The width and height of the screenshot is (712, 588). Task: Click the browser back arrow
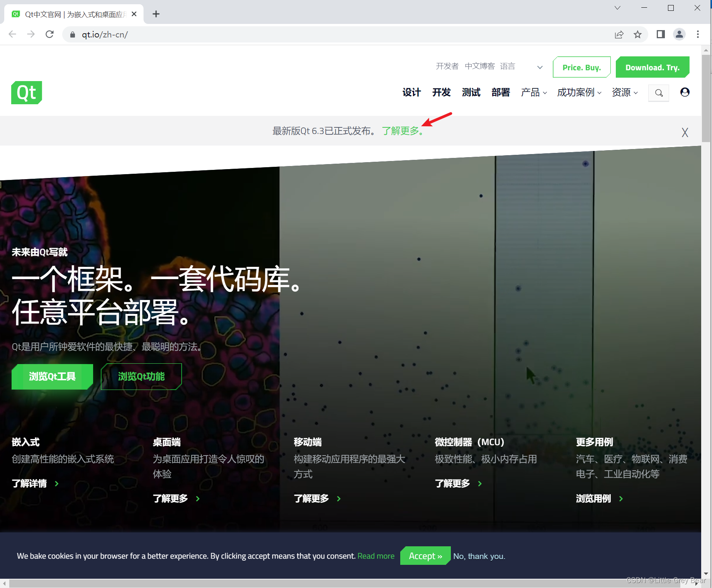[x=12, y=34]
